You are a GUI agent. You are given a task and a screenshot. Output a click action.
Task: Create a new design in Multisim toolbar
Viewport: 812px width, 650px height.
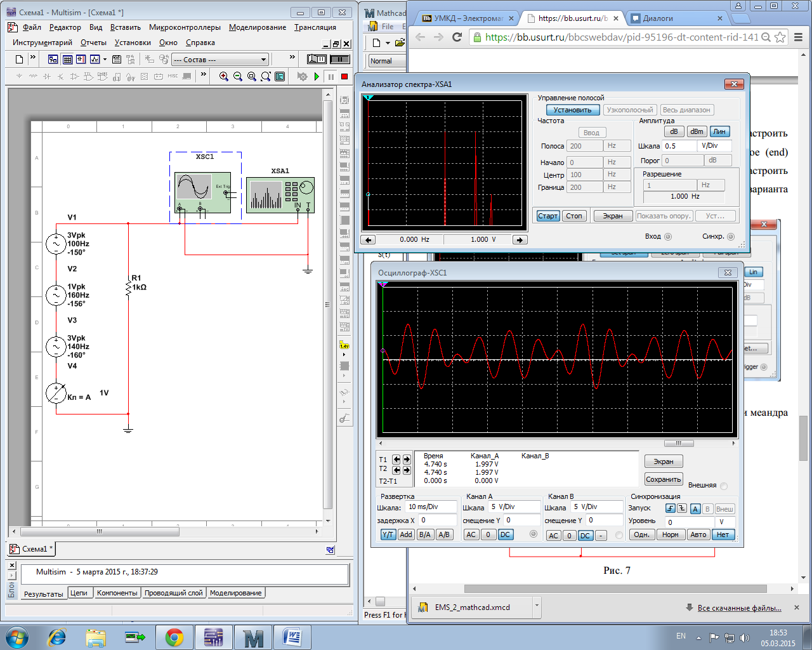point(19,59)
